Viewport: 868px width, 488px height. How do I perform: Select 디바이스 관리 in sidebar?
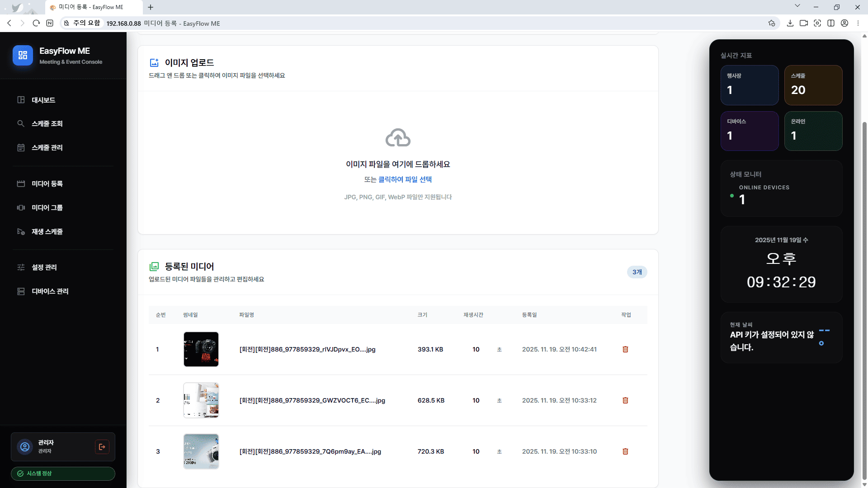tap(50, 291)
